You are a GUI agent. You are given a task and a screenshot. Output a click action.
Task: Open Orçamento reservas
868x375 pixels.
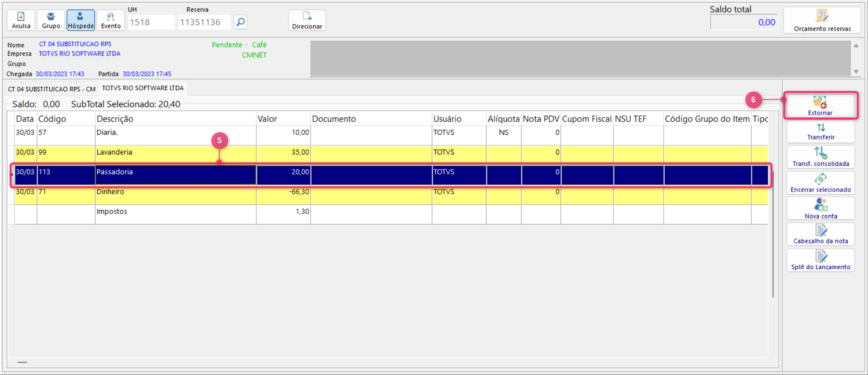pos(822,20)
